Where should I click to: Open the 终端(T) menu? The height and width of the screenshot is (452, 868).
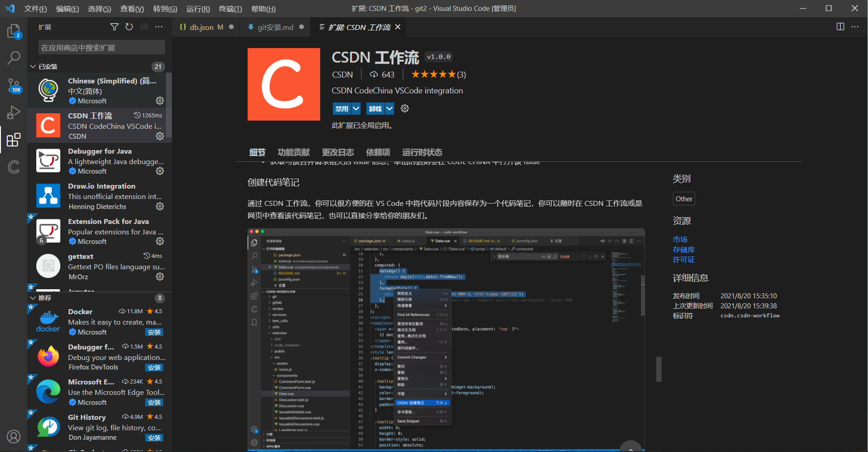(x=230, y=9)
